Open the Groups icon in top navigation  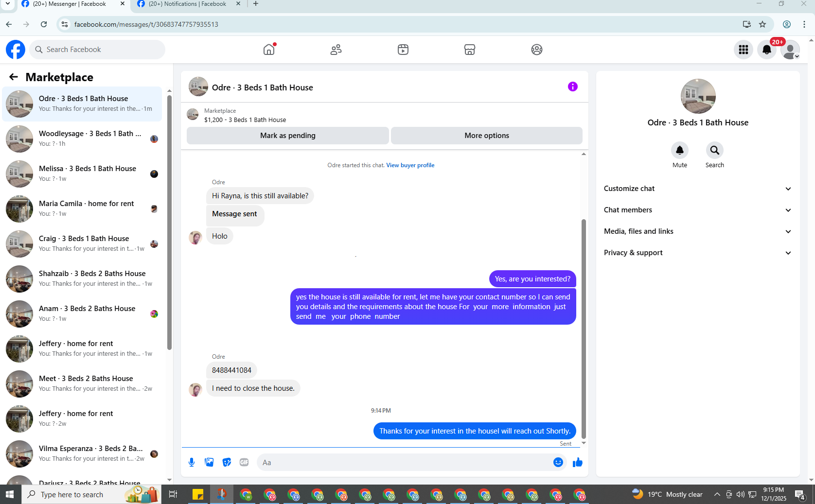click(537, 50)
